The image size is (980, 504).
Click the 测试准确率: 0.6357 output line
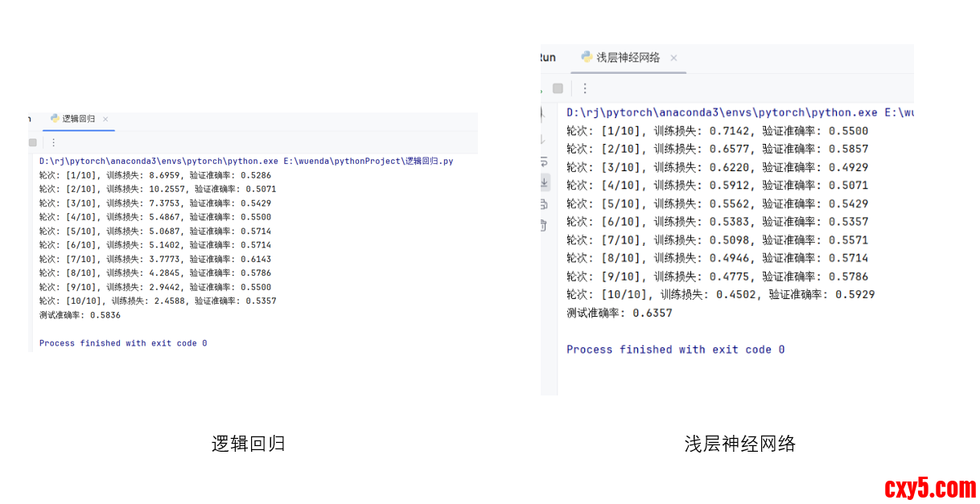point(619,313)
